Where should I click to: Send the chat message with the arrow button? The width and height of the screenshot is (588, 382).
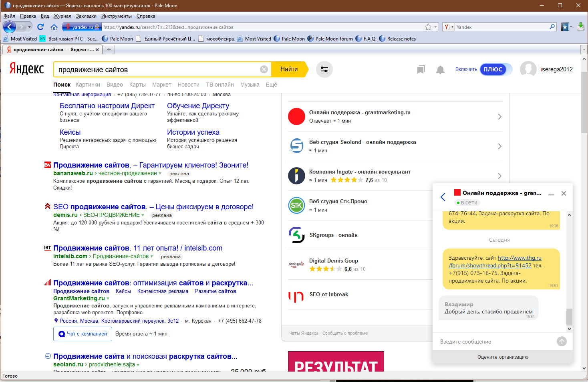562,342
